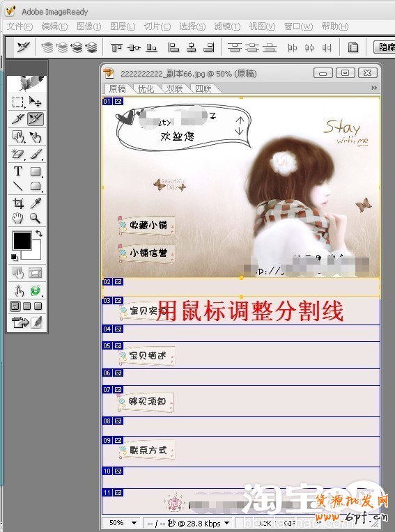Open the 切片(C) menu
The width and height of the screenshot is (395, 532).
coord(157,26)
